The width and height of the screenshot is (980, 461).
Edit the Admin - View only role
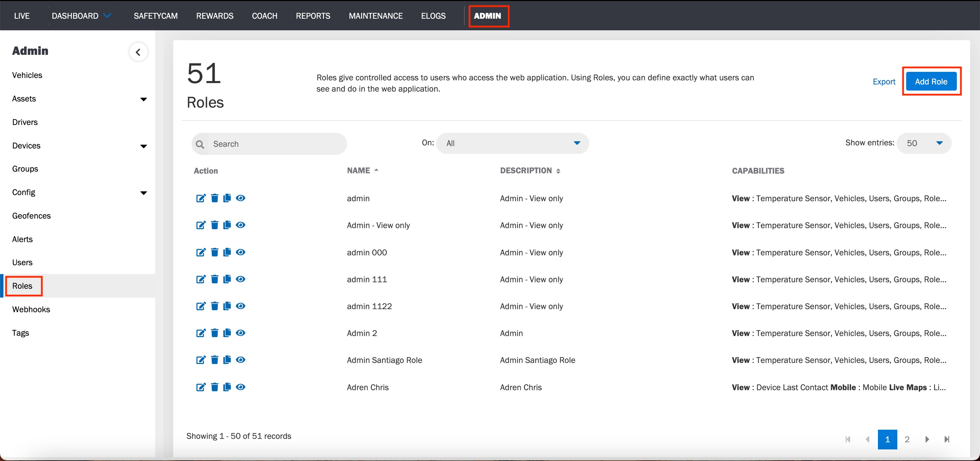pyautogui.click(x=201, y=225)
